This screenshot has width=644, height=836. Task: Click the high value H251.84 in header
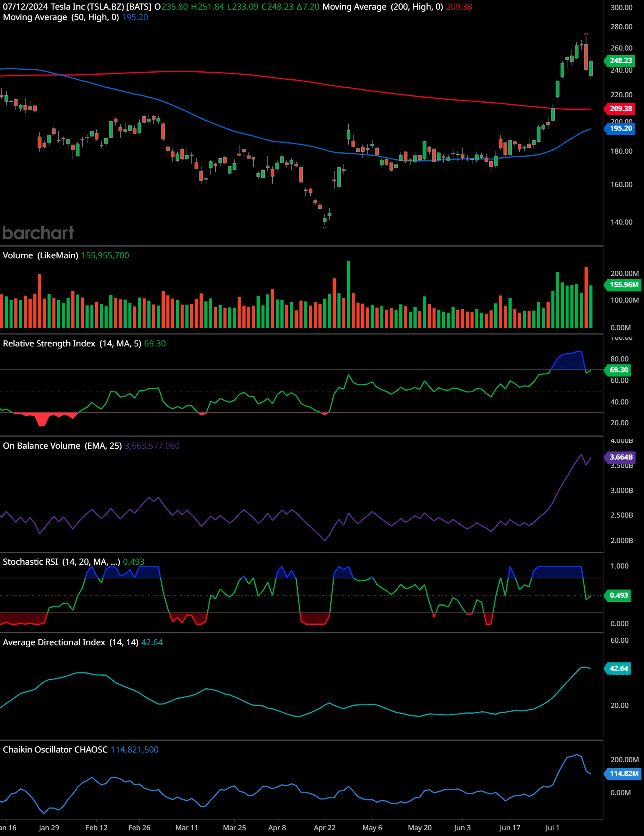[x=207, y=7]
